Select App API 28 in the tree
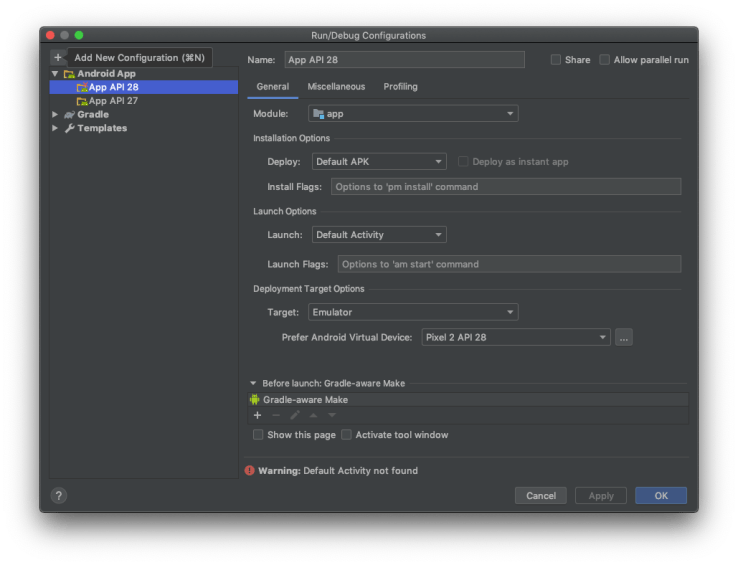Image resolution: width=738 pixels, height=565 pixels. click(144, 87)
